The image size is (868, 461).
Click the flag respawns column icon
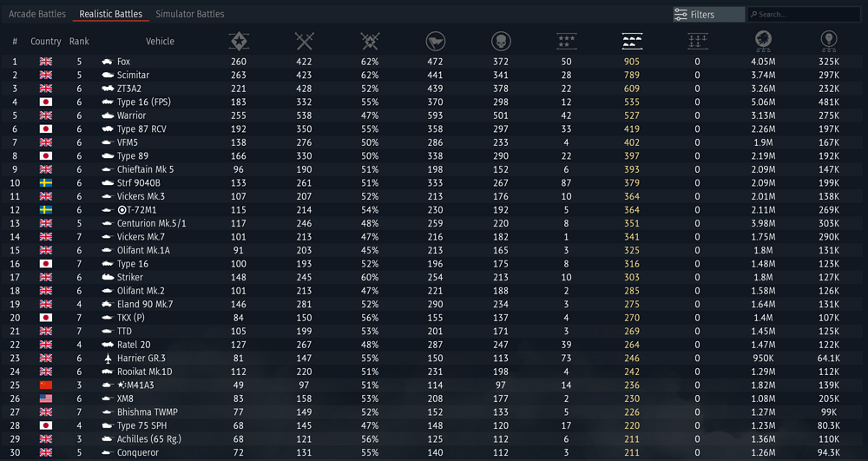pos(435,41)
